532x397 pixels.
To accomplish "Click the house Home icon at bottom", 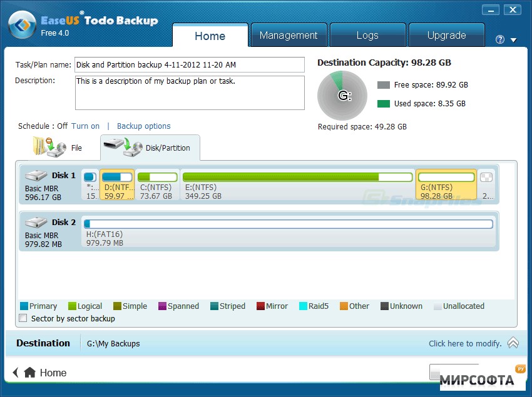I will (x=30, y=372).
